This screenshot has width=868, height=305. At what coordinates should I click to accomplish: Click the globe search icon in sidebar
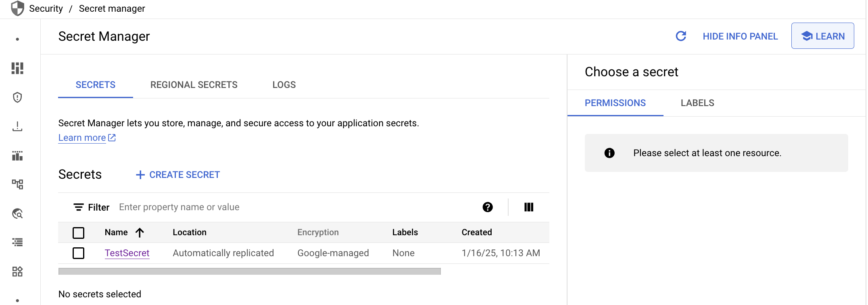[17, 213]
